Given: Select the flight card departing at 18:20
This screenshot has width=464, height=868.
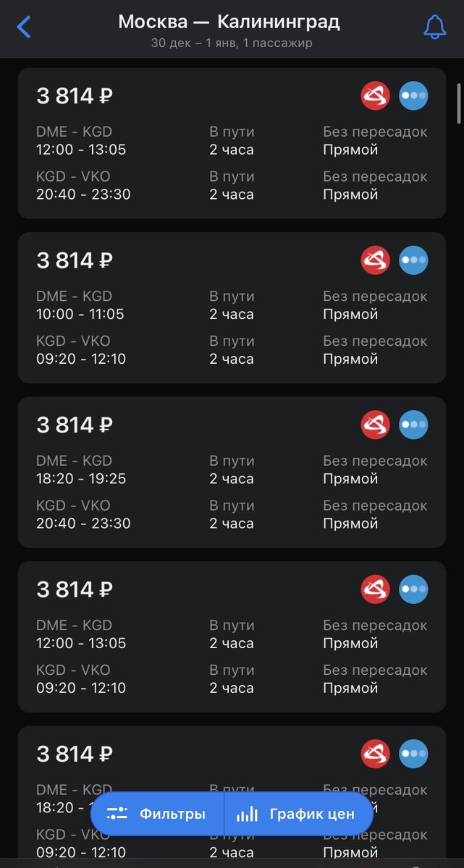Looking at the screenshot, I should (232, 472).
